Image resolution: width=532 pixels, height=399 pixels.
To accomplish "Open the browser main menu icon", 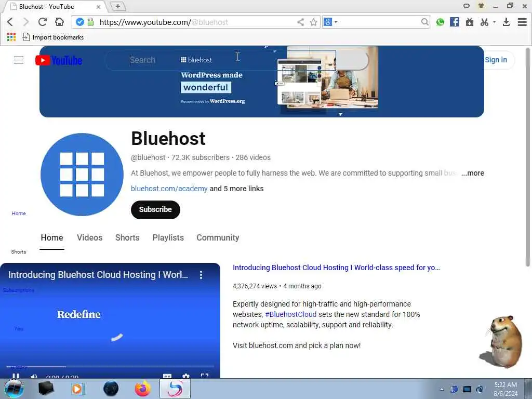I will (522, 22).
